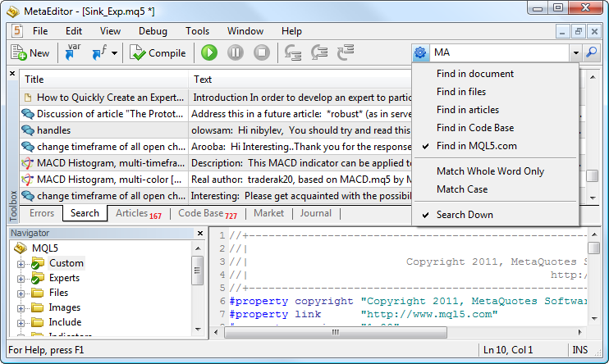Click the Step Into debug icon
This screenshot has height=364, width=609.
pos(293,52)
